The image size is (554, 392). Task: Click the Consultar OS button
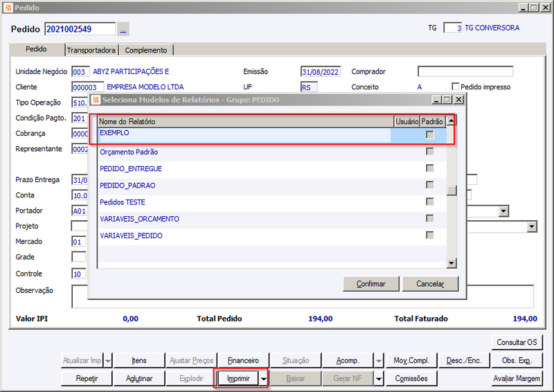click(517, 342)
